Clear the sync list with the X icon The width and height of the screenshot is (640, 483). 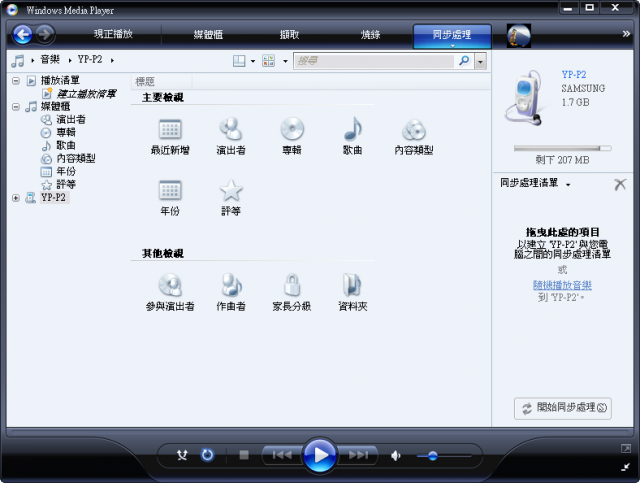[620, 185]
